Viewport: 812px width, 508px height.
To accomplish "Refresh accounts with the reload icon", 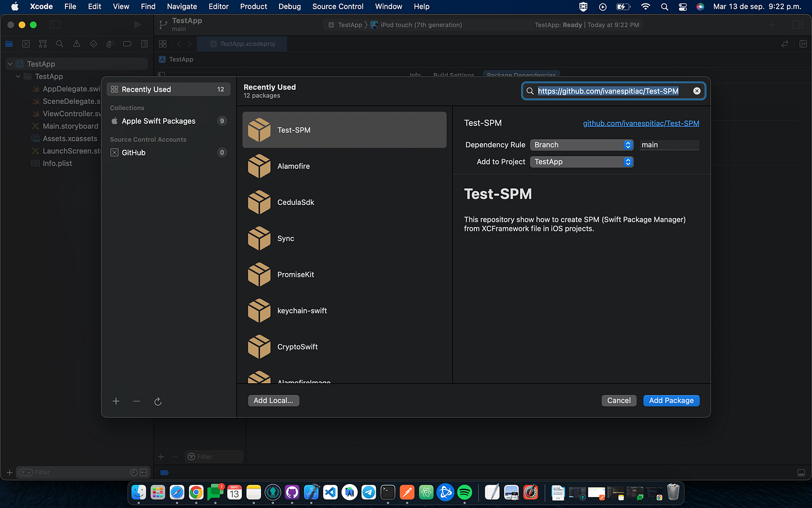I will [x=158, y=401].
